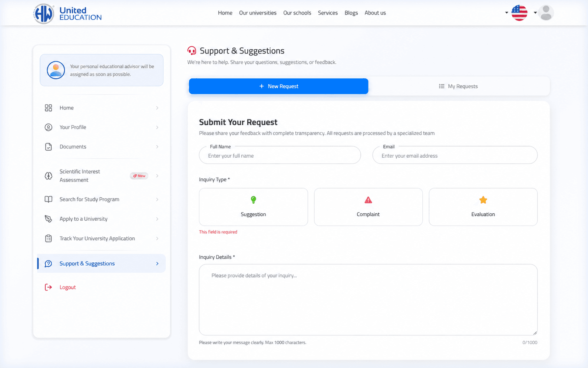The width and height of the screenshot is (588, 368).
Task: Open Our universities in top navigation
Action: click(x=258, y=13)
